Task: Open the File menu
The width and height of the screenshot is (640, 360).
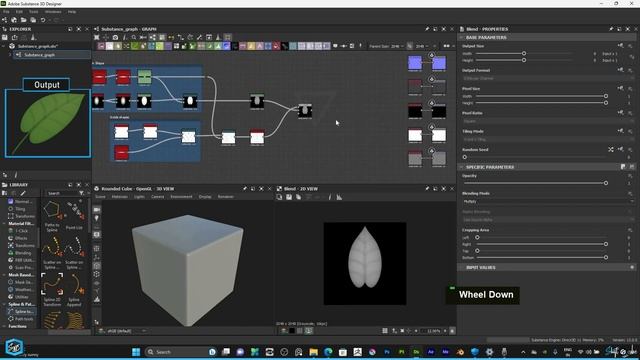Action: (6, 12)
